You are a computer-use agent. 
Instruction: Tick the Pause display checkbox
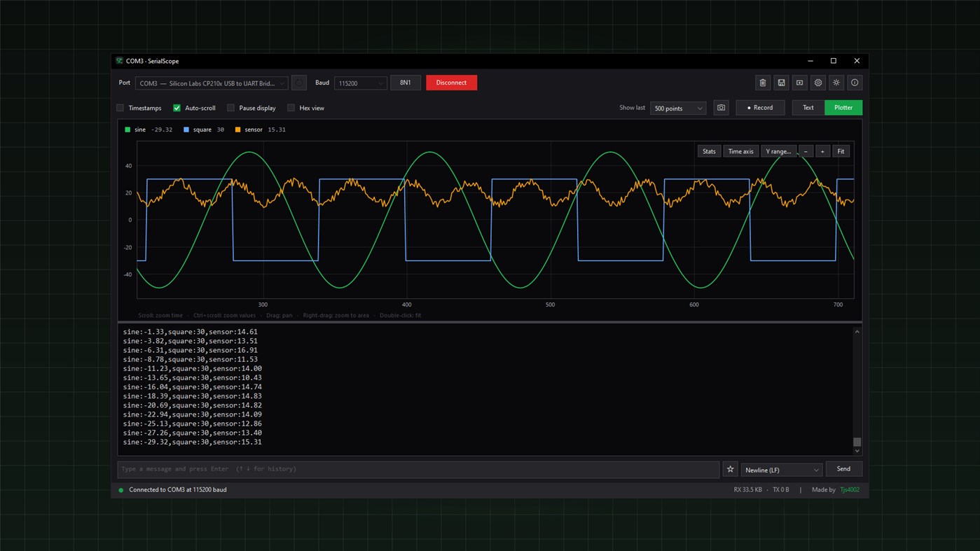click(x=230, y=108)
